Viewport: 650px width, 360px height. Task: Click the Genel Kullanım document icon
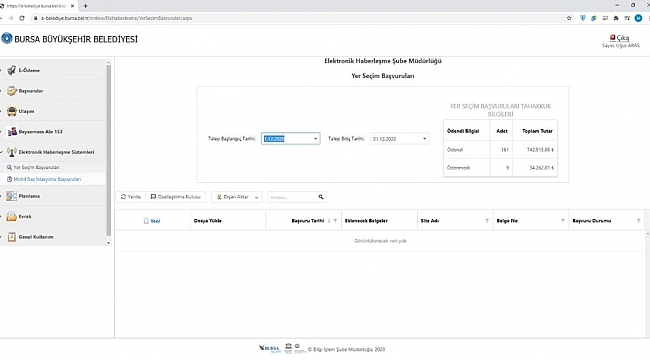click(12, 237)
